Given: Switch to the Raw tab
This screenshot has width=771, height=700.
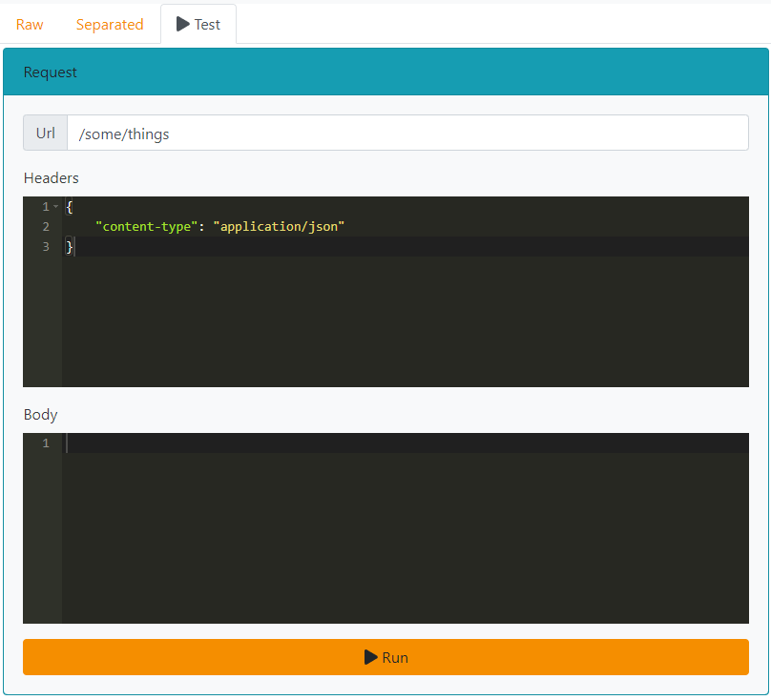Looking at the screenshot, I should (30, 25).
